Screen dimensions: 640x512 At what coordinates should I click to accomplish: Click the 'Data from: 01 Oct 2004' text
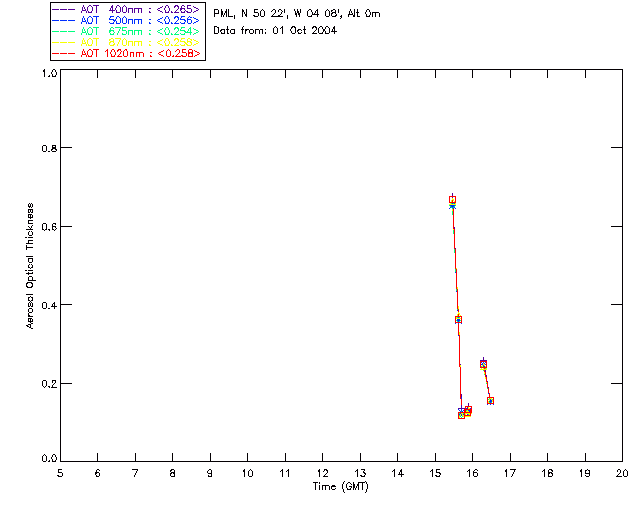pyautogui.click(x=275, y=31)
